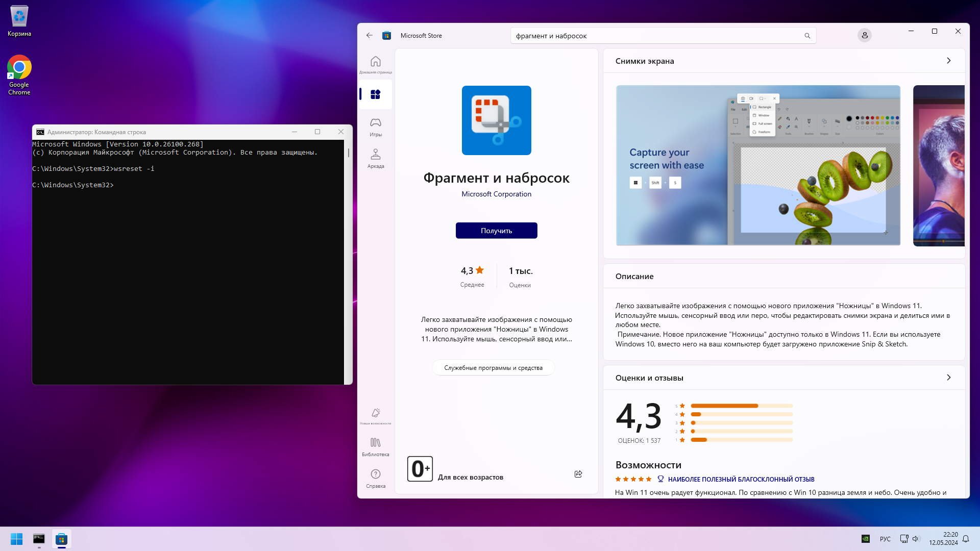Open the user profile account icon

[864, 35]
